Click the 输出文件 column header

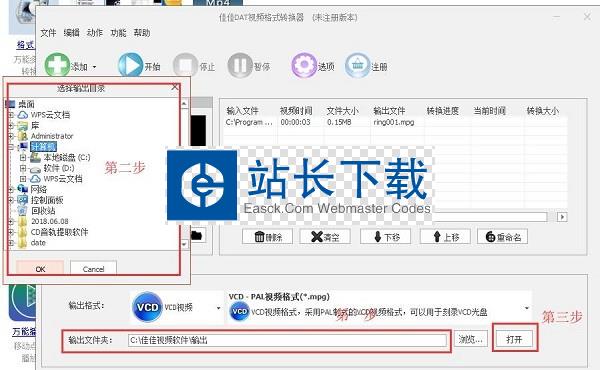click(389, 111)
